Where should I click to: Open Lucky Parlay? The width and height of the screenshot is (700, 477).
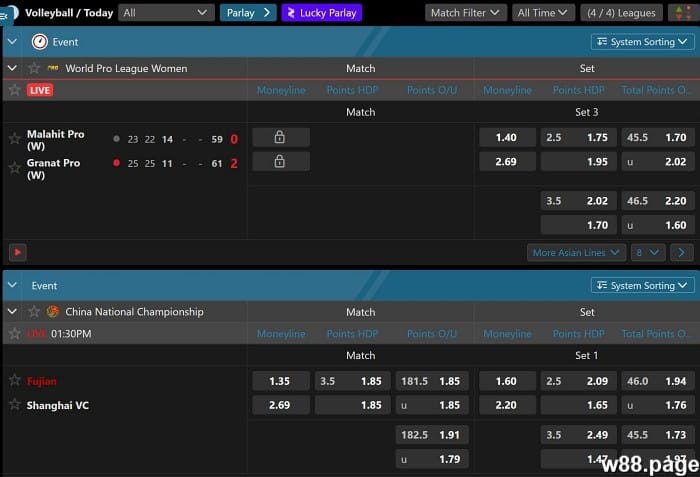click(321, 13)
